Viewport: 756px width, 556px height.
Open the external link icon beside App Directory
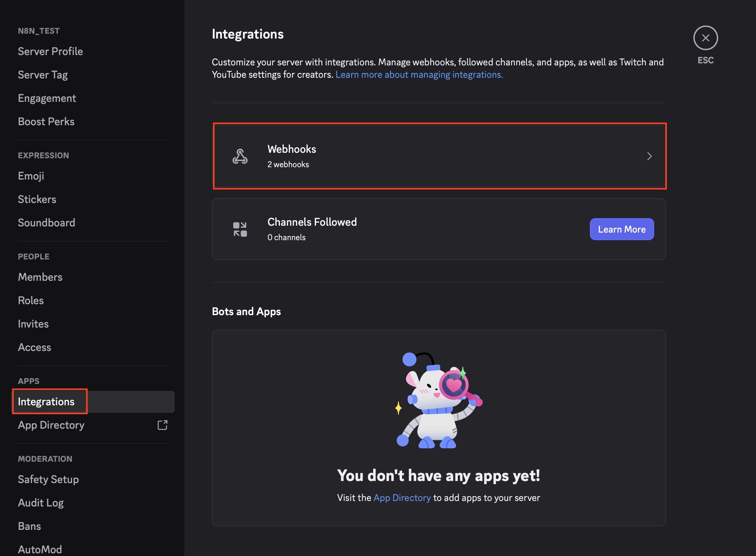(162, 425)
